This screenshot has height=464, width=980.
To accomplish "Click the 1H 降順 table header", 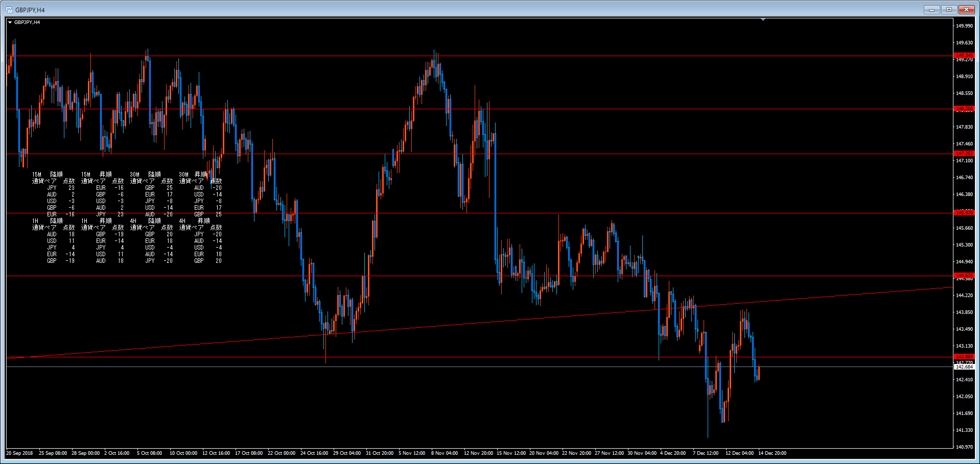I will [x=48, y=221].
